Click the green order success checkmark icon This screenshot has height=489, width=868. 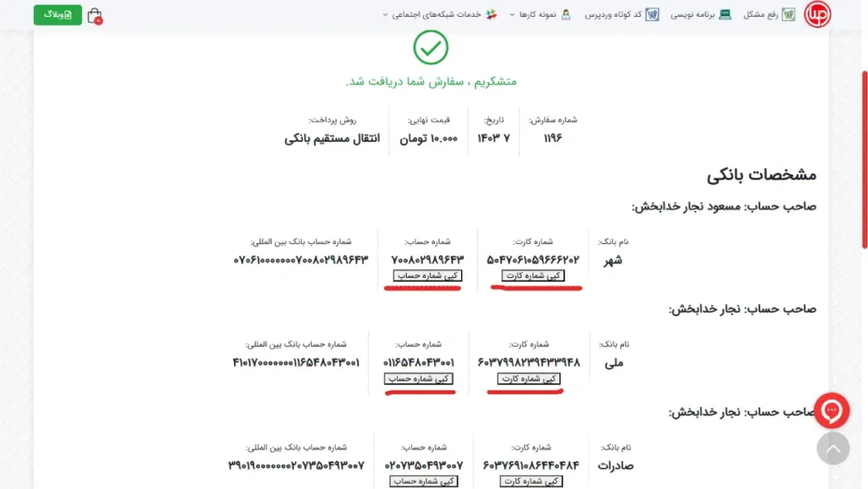tap(431, 48)
